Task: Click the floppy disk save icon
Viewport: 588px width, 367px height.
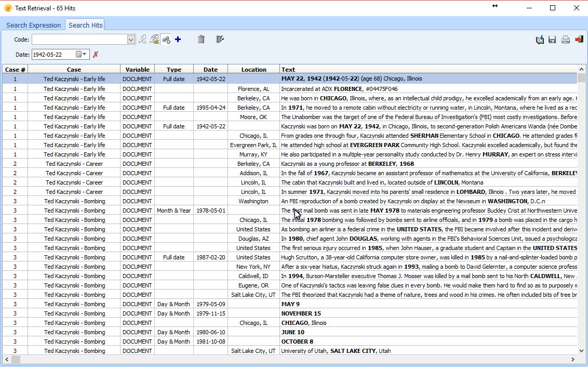Action: (x=552, y=40)
